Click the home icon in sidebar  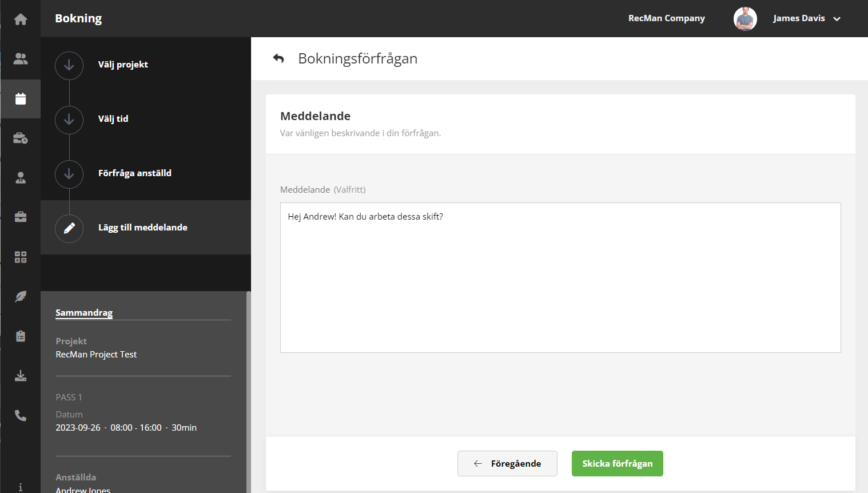pyautogui.click(x=21, y=19)
